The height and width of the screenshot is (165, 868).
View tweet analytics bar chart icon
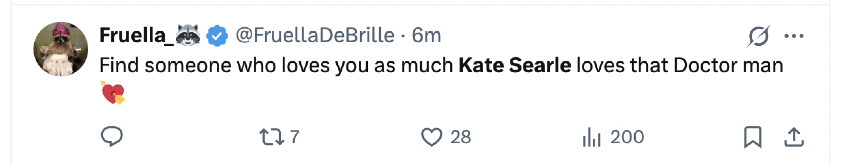tap(591, 137)
